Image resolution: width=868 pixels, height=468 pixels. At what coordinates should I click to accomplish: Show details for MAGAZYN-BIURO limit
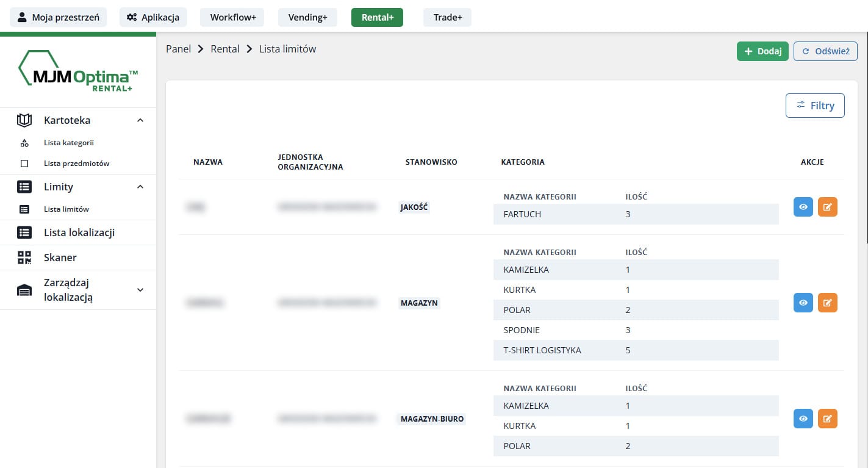[803, 419]
